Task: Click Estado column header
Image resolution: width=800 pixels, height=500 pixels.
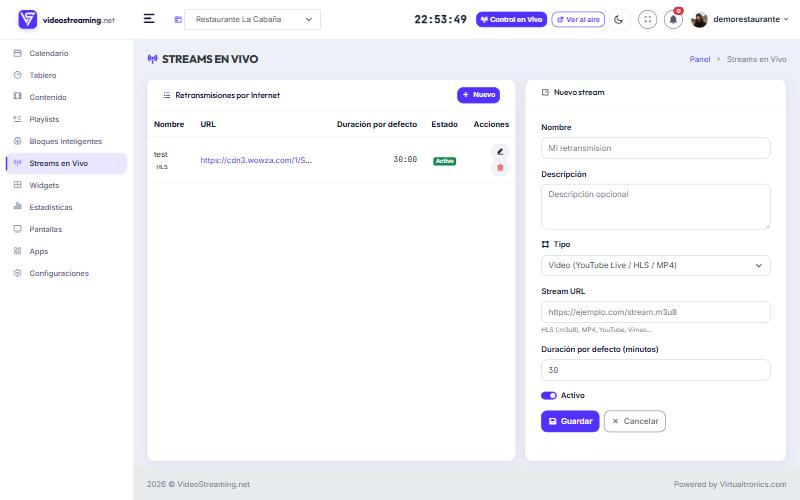Action: coord(444,124)
